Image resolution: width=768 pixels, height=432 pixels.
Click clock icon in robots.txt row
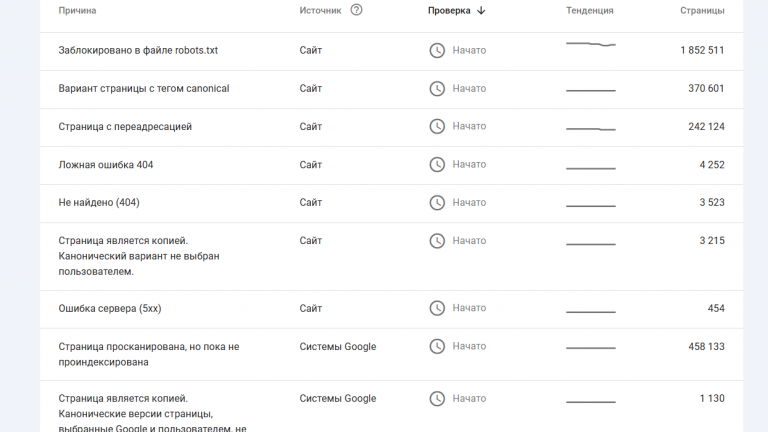(x=437, y=50)
